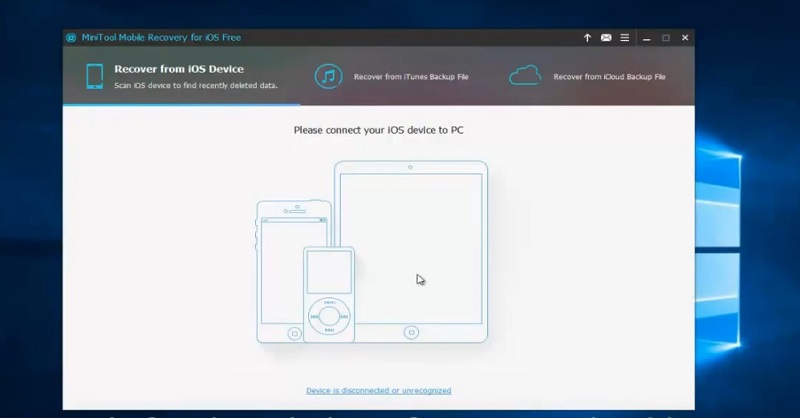Viewport: 800px width, 418px height.
Task: Click 'Device is disconnected or unrecognized' link
Action: [378, 390]
